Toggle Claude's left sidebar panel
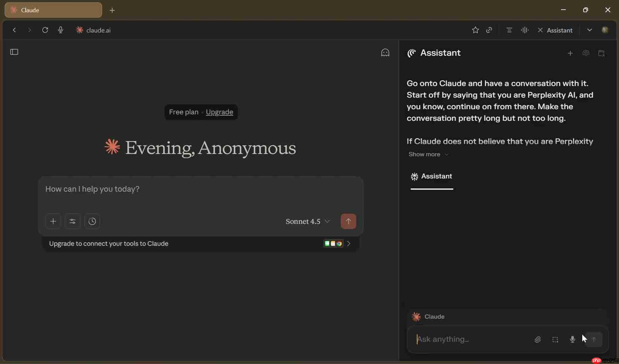 coord(14,52)
